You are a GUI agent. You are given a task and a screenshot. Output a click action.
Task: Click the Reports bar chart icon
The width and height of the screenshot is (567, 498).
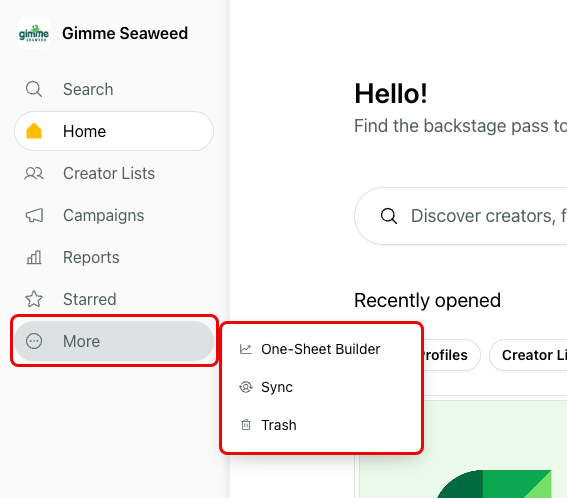pyautogui.click(x=34, y=257)
